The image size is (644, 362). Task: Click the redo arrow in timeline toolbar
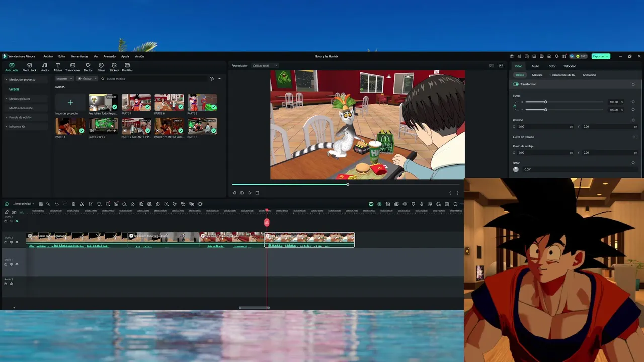click(x=65, y=204)
